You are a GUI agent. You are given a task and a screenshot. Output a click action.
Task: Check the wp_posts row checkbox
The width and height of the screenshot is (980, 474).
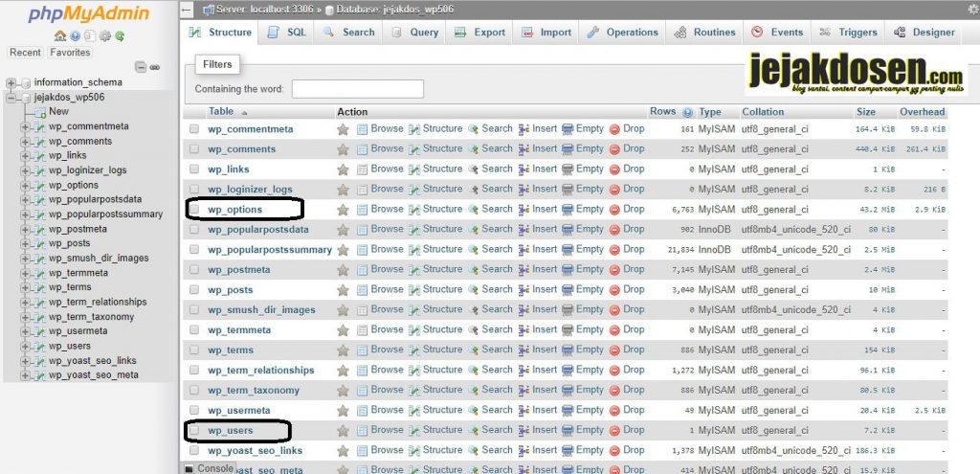click(194, 289)
